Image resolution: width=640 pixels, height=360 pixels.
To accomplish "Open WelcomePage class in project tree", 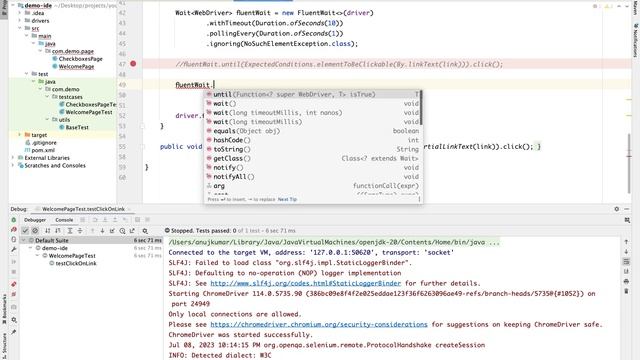I will click(x=76, y=67).
